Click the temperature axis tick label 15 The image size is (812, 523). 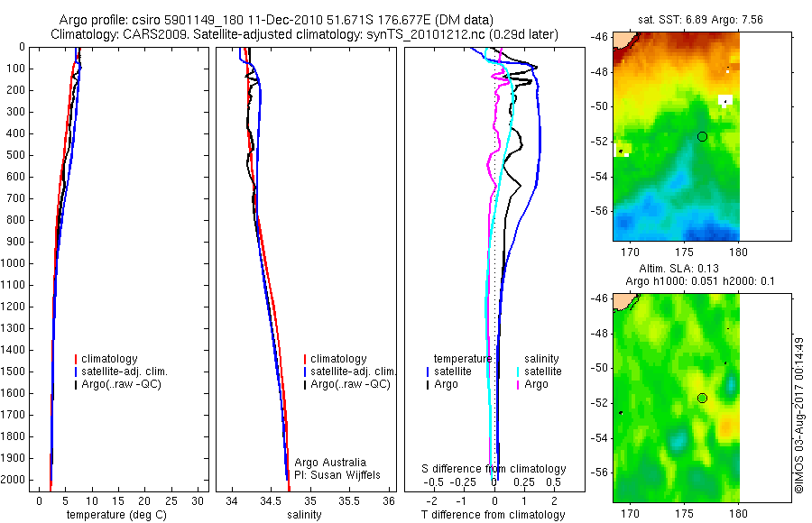click(118, 501)
